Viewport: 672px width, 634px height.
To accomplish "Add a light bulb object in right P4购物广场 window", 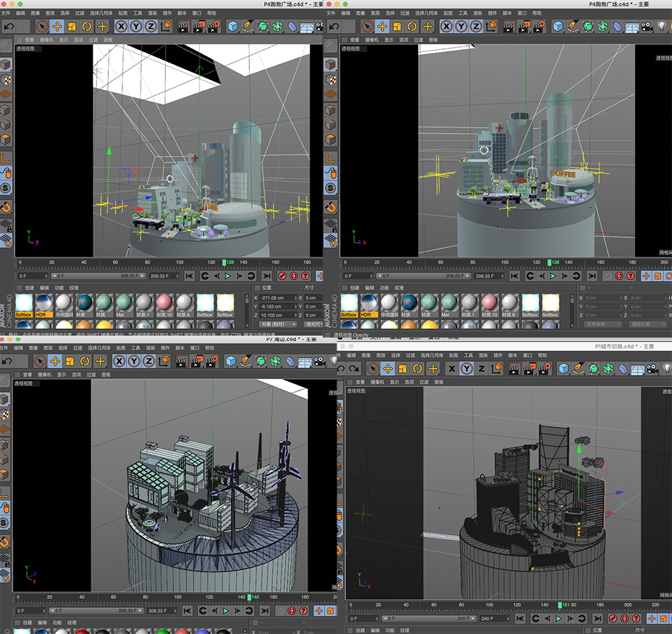I will (x=662, y=27).
